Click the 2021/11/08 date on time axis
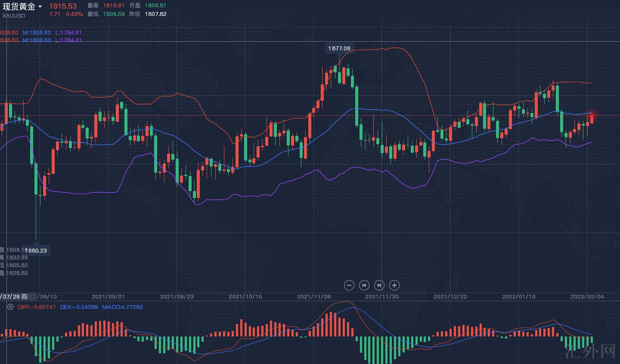 click(314, 296)
